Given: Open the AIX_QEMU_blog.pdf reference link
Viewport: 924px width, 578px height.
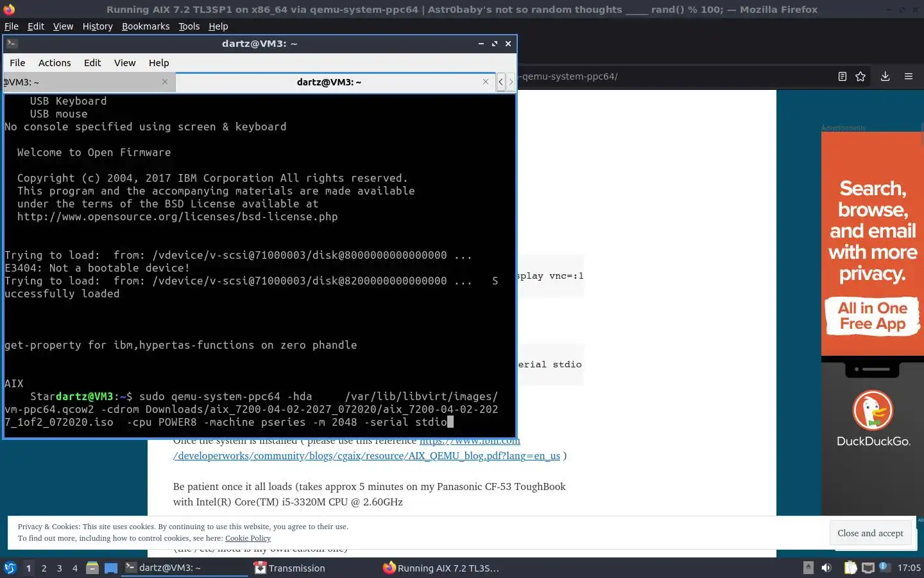Looking at the screenshot, I should [x=366, y=455].
